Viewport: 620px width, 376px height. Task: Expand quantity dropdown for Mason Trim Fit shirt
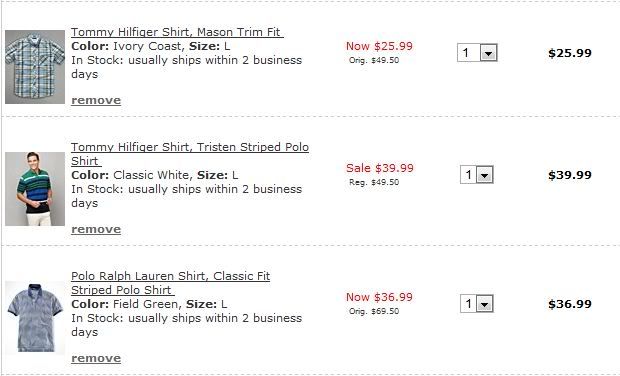coord(477,53)
